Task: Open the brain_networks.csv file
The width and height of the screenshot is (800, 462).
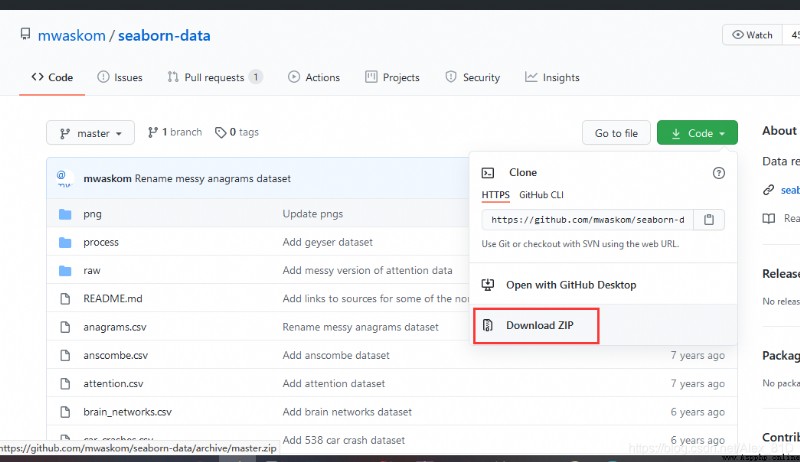Action: coord(128,412)
